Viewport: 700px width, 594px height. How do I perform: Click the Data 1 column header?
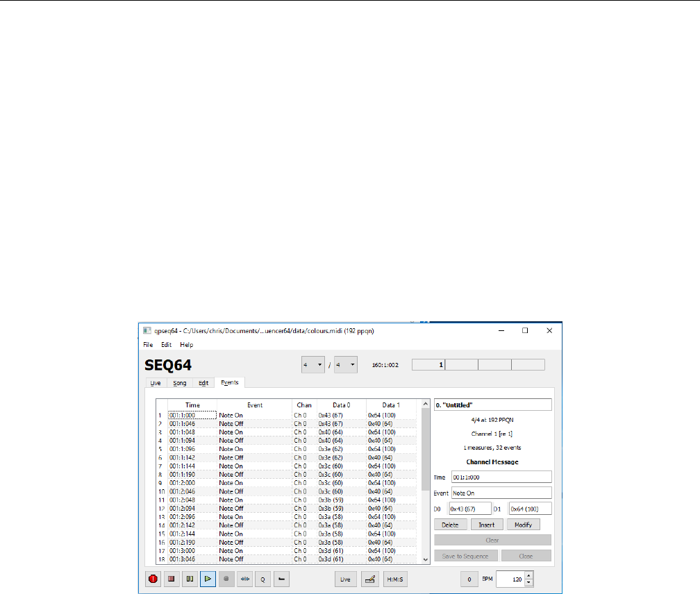[391, 405]
